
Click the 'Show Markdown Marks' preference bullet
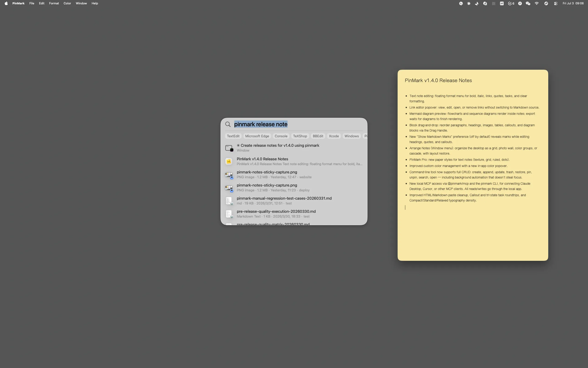tap(469, 139)
